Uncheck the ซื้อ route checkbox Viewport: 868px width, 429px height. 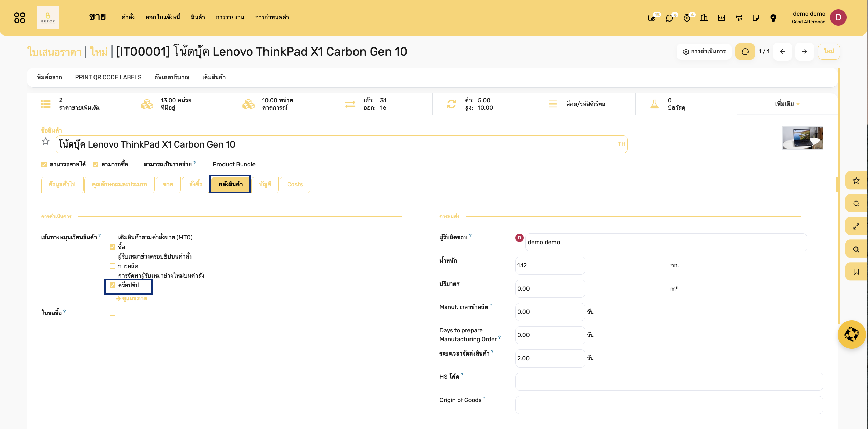[112, 247]
